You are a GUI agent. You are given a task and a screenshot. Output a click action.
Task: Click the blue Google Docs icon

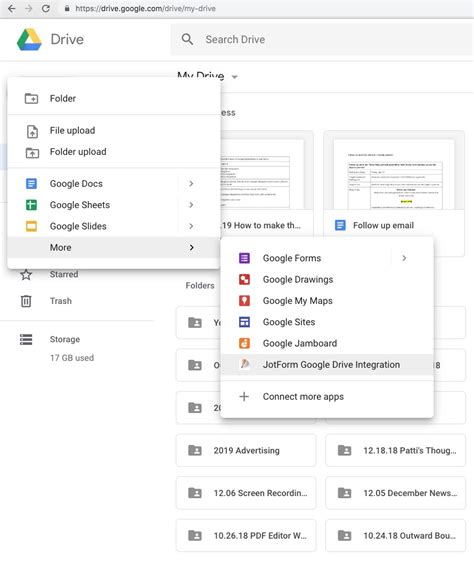pos(31,184)
